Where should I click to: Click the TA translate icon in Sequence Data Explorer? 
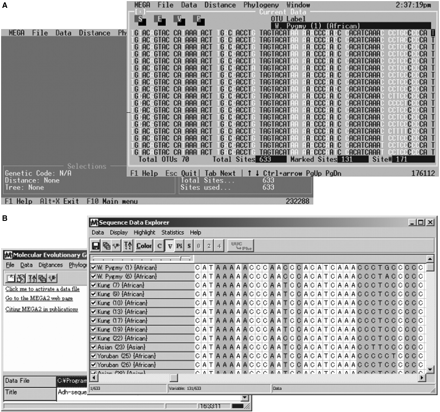click(128, 246)
